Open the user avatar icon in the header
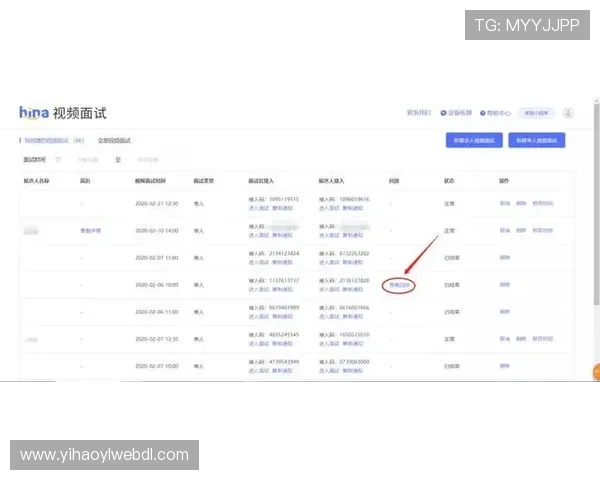This screenshot has width=600, height=480. pyautogui.click(x=568, y=113)
